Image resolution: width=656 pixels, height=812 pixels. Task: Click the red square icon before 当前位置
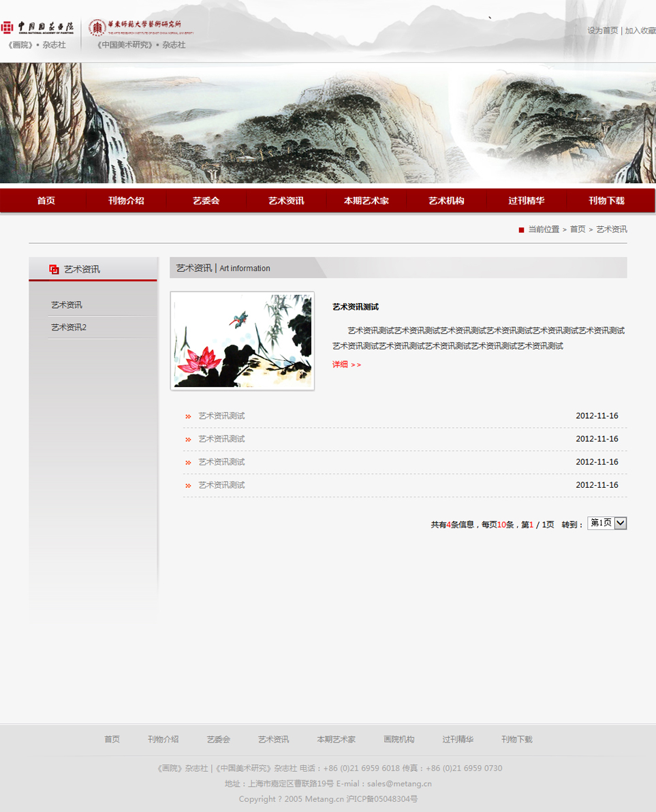pos(521,230)
